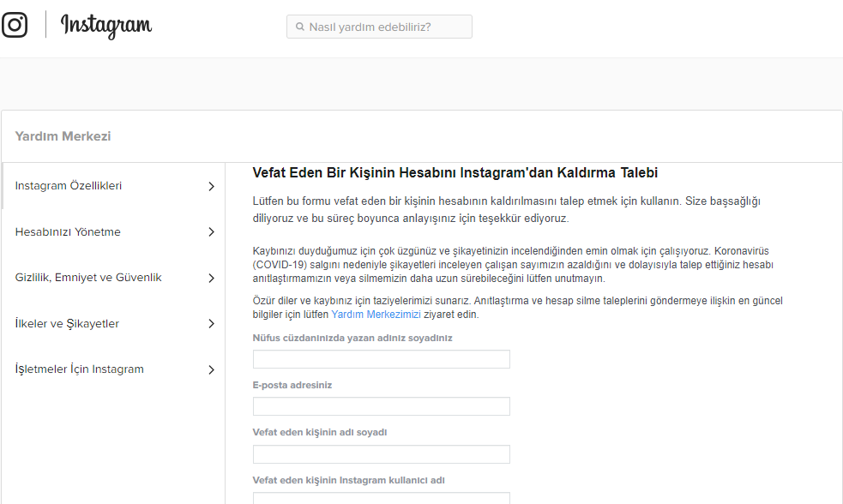Click the 'Vefat eden kişinin Instagram kullanıcı adı' label
The image size is (843, 504).
349,480
